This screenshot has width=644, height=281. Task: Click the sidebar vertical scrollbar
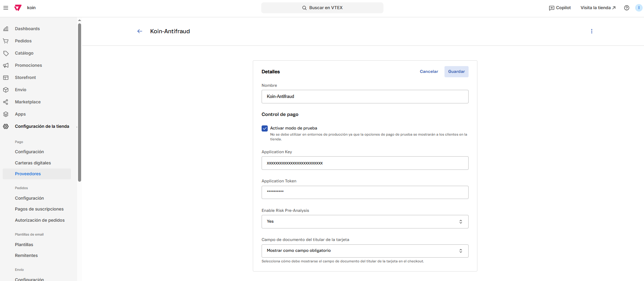tap(80, 102)
